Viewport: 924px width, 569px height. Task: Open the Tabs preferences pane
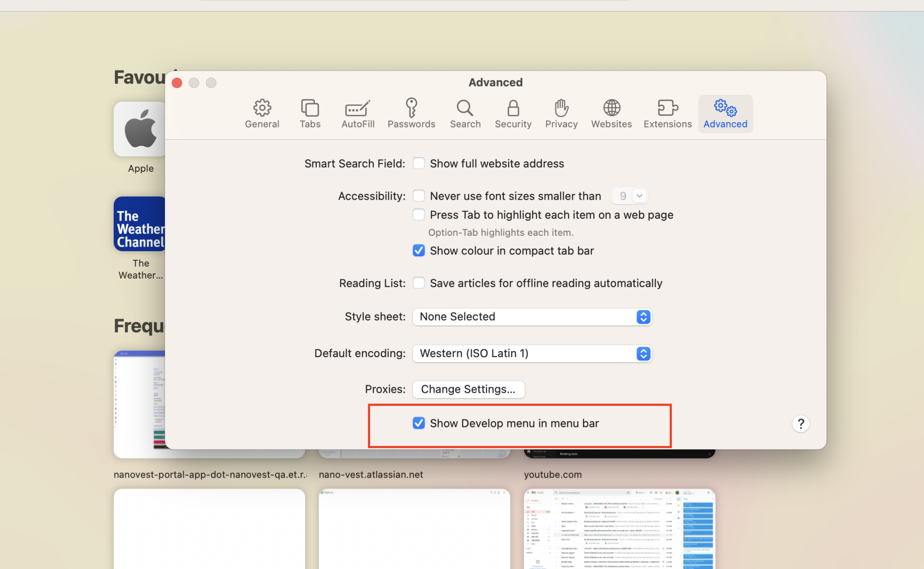(310, 114)
